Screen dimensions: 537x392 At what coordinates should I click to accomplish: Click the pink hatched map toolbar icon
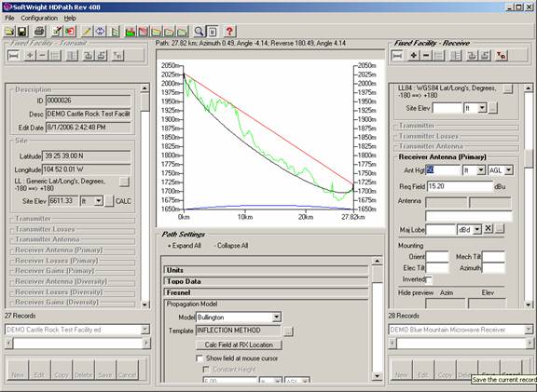tap(144, 32)
